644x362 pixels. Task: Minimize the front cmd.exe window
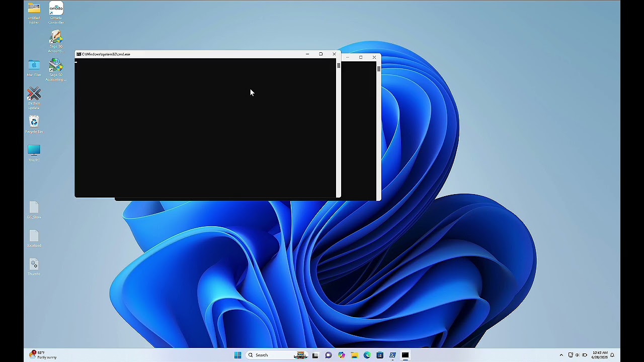pos(307,54)
